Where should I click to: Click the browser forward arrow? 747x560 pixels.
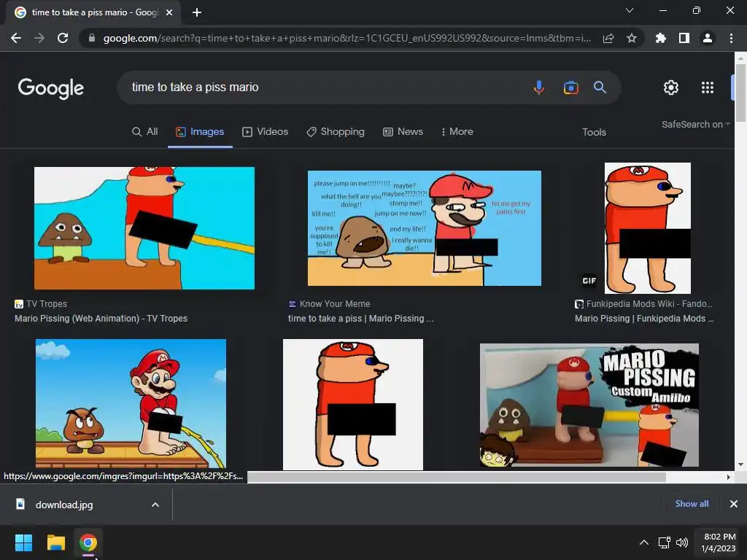click(x=39, y=38)
